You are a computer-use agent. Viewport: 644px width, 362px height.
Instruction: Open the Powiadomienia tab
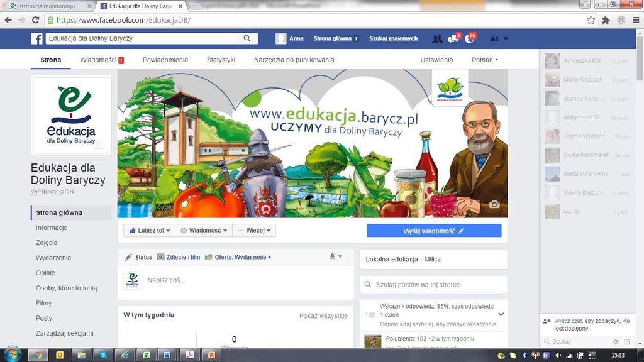[x=165, y=60]
